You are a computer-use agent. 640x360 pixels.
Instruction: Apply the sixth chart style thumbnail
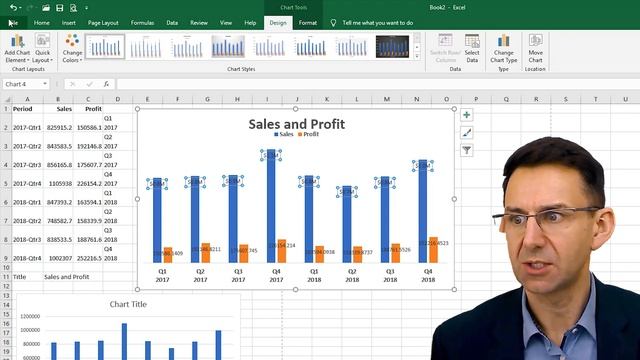310,47
